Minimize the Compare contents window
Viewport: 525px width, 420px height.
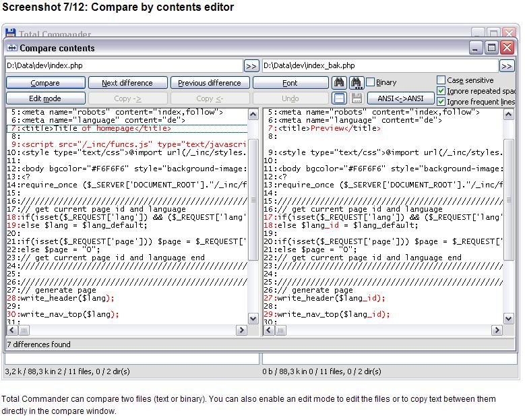click(476, 48)
